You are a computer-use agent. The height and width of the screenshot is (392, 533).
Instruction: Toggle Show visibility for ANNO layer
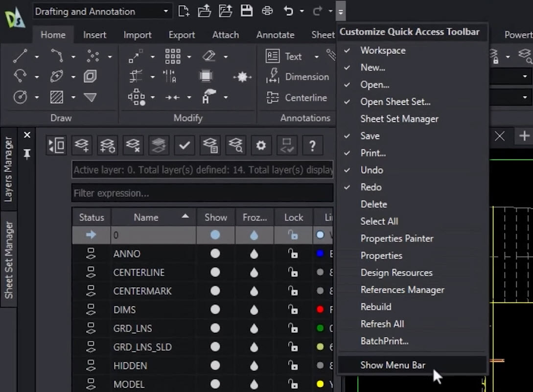coord(215,254)
